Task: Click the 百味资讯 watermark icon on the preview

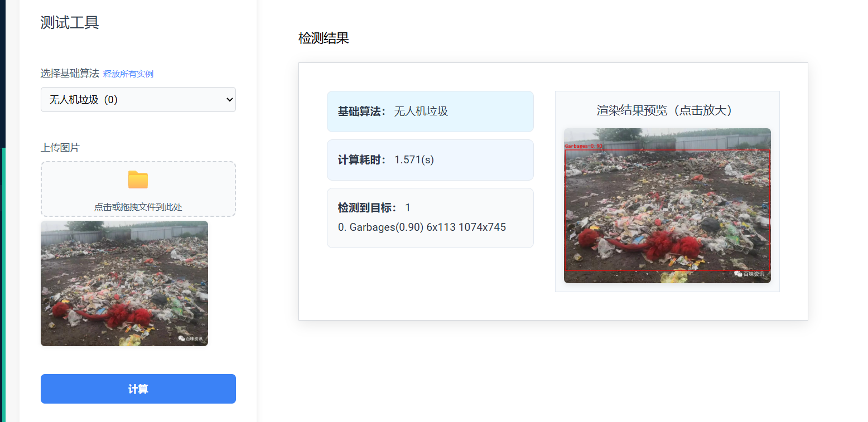Action: tap(739, 274)
